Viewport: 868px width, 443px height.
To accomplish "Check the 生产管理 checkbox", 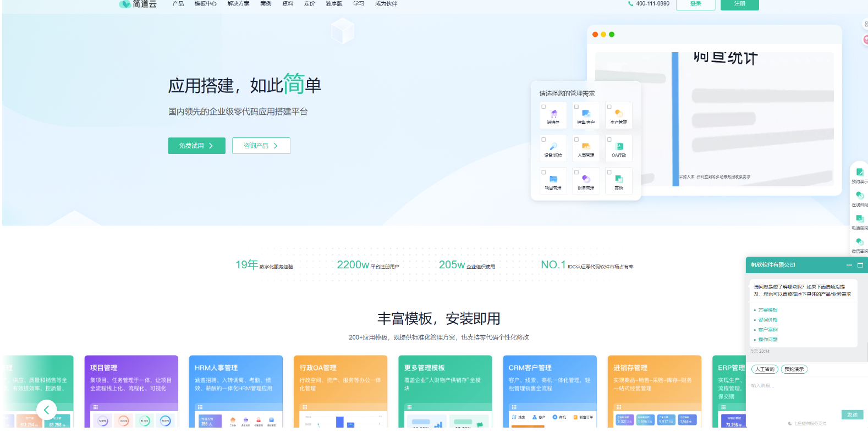I will [x=609, y=107].
